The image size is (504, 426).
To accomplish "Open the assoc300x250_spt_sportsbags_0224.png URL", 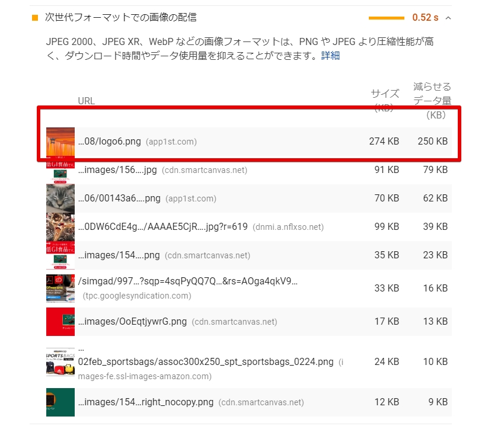I will pyautogui.click(x=206, y=362).
